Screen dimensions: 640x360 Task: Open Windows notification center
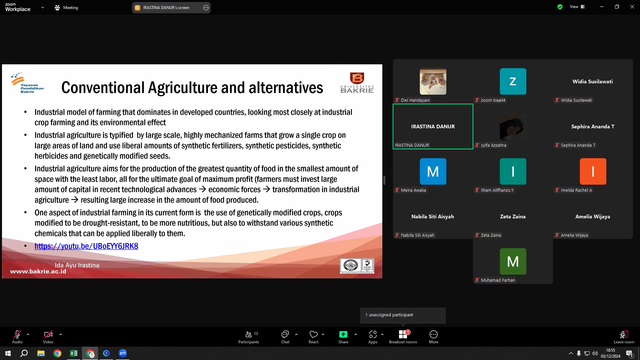[x=629, y=353]
